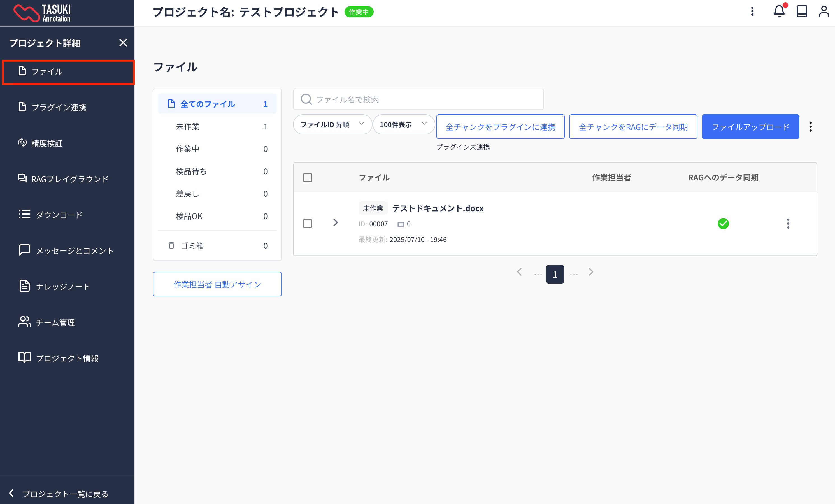Click the テストドキュメント.docx row three-dot menu

click(x=788, y=223)
